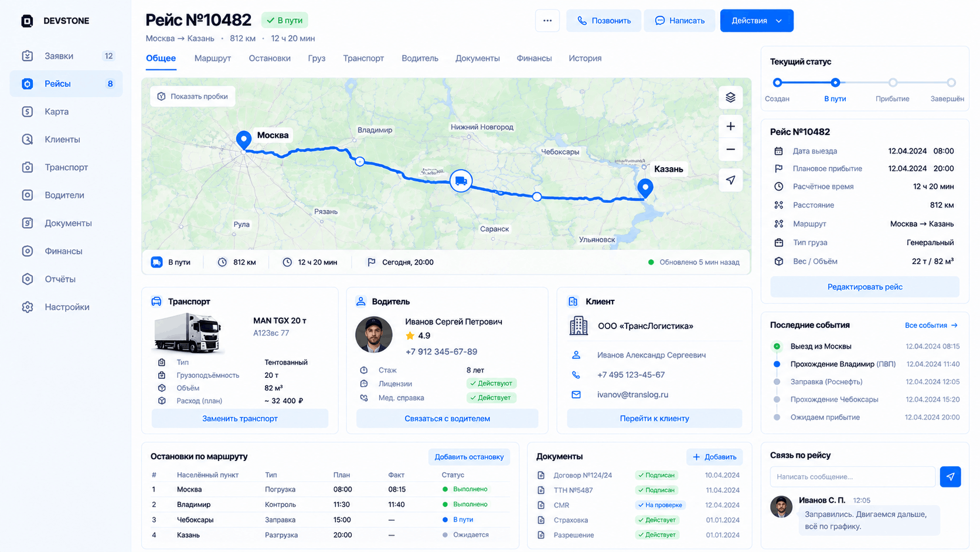Send the trip chat message
The height and width of the screenshot is (552, 980).
pyautogui.click(x=950, y=477)
